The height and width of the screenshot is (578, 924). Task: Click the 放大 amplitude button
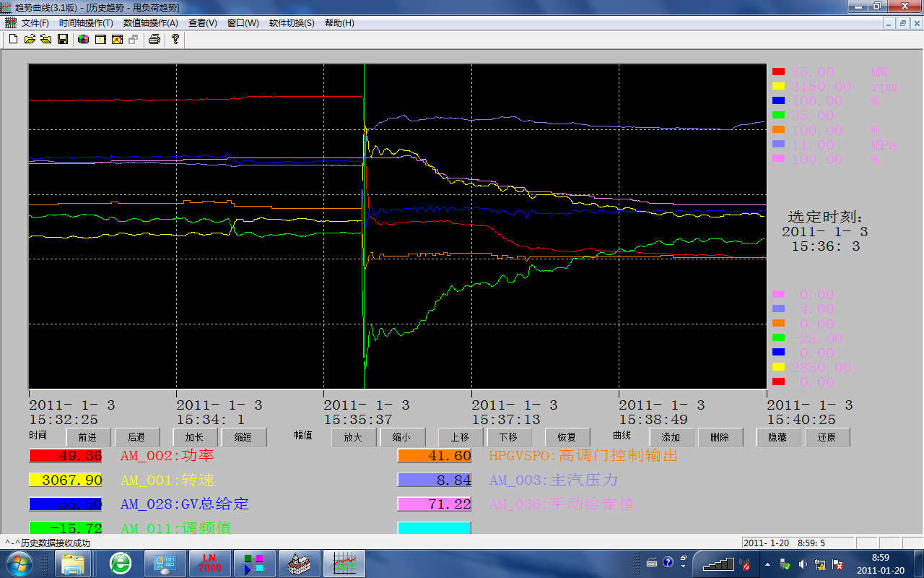354,437
